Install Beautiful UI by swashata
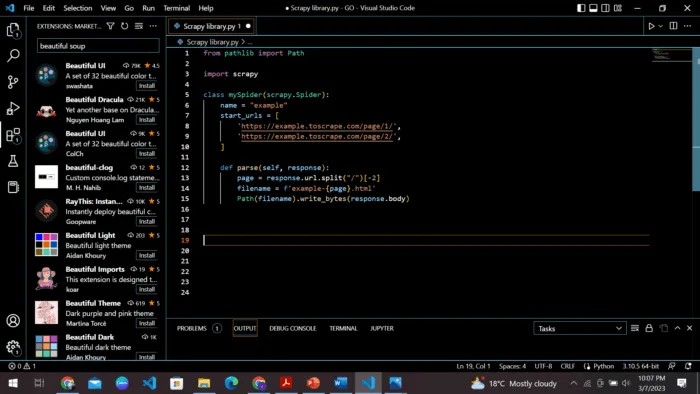This screenshot has height=394, width=700. tap(146, 86)
